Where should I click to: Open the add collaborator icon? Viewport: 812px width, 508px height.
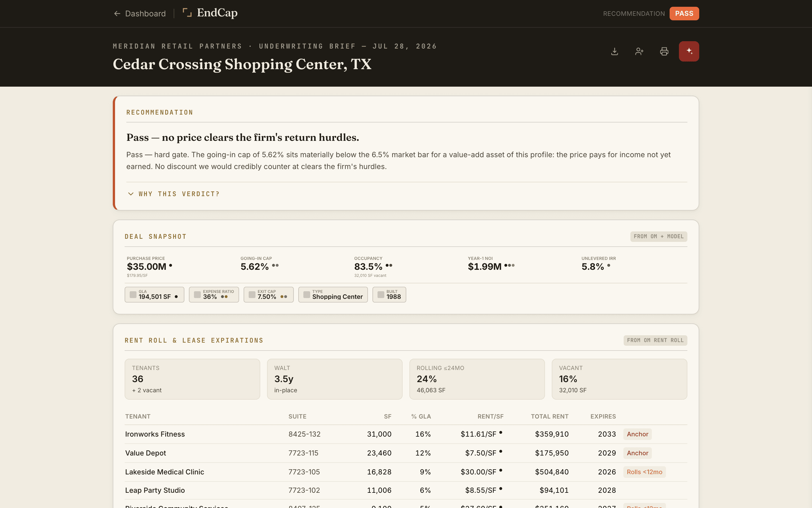639,51
